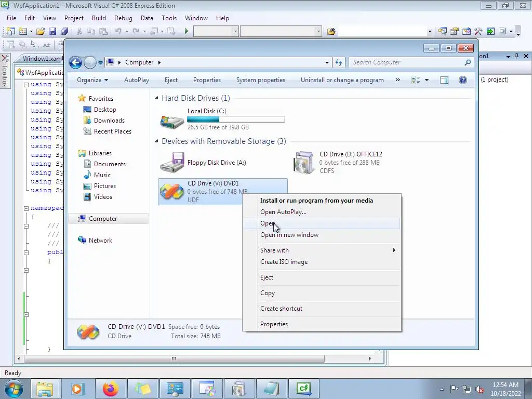Collapse the Hard Disk Drives group
Viewport: 532px width, 399px height.
coord(156,98)
